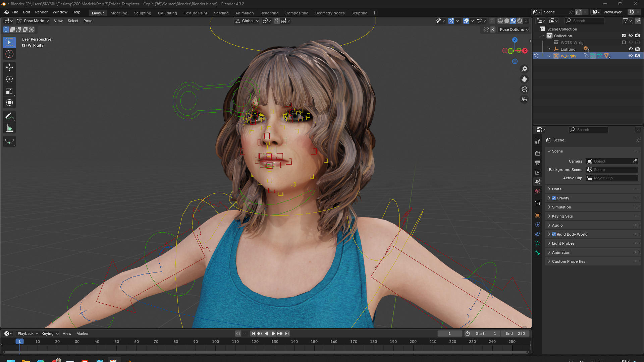The image size is (644, 362).
Task: Select the Cursor tool in left toolbar
Action: (x=9, y=54)
